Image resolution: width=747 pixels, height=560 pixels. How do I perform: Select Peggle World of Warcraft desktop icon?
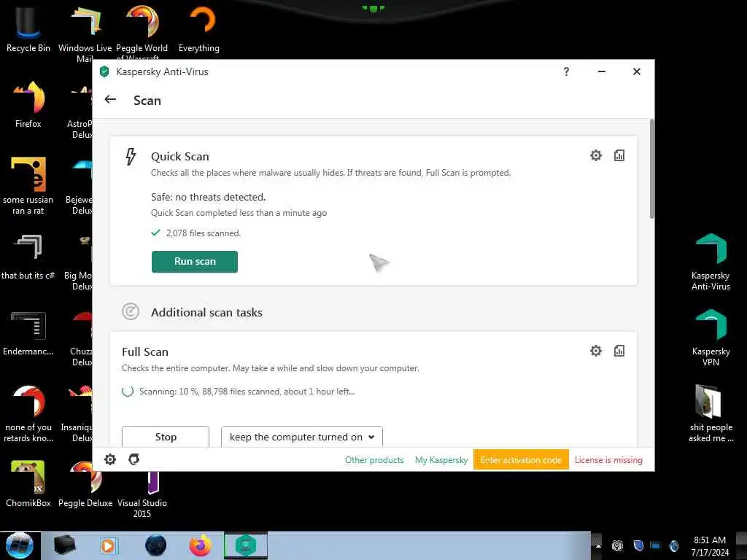142,32
